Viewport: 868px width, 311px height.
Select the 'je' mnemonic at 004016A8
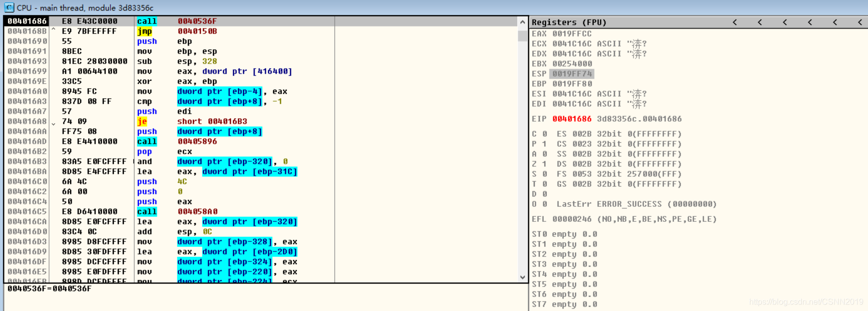point(142,121)
